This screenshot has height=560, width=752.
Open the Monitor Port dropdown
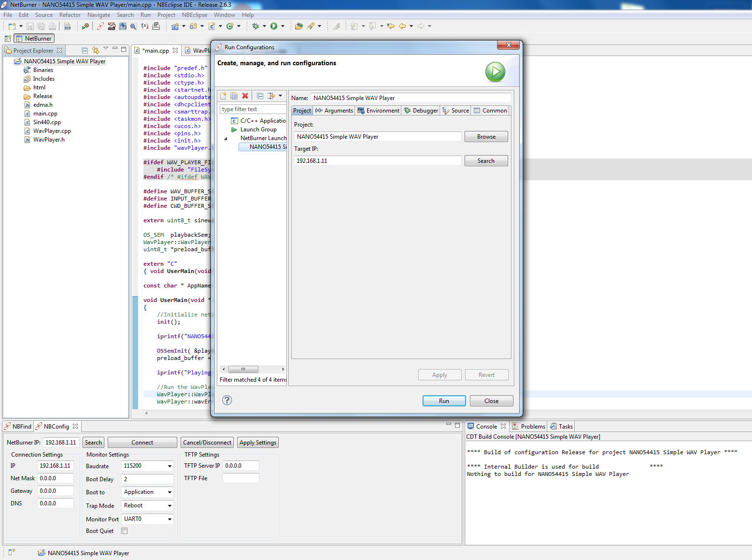170,519
